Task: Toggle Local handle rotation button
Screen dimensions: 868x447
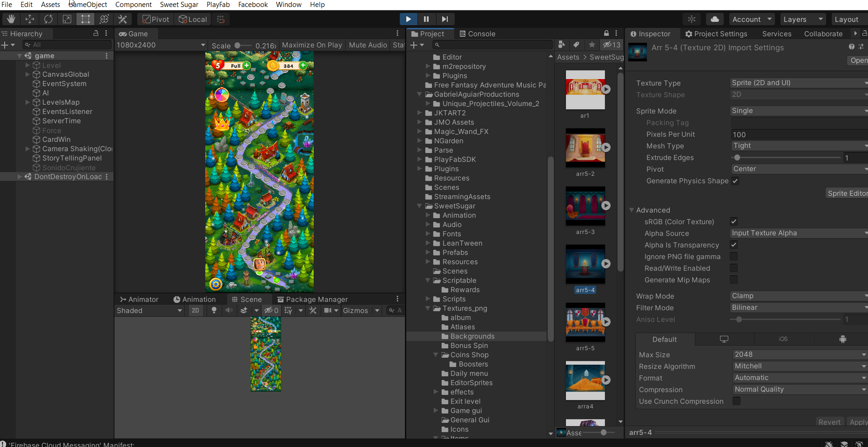Action: (193, 19)
